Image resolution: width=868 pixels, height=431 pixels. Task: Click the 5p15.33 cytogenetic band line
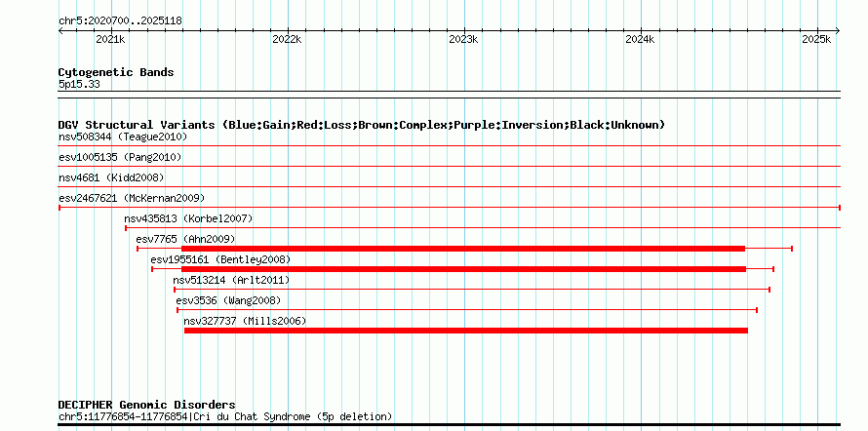pos(450,95)
